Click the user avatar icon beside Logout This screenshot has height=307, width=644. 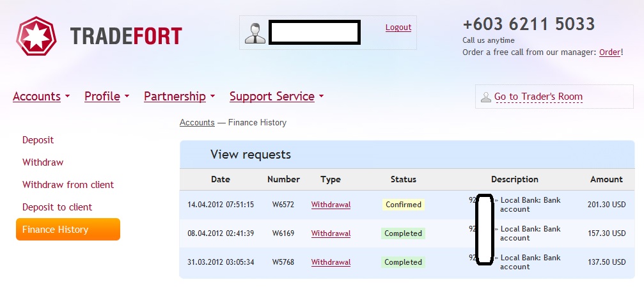[x=255, y=33]
